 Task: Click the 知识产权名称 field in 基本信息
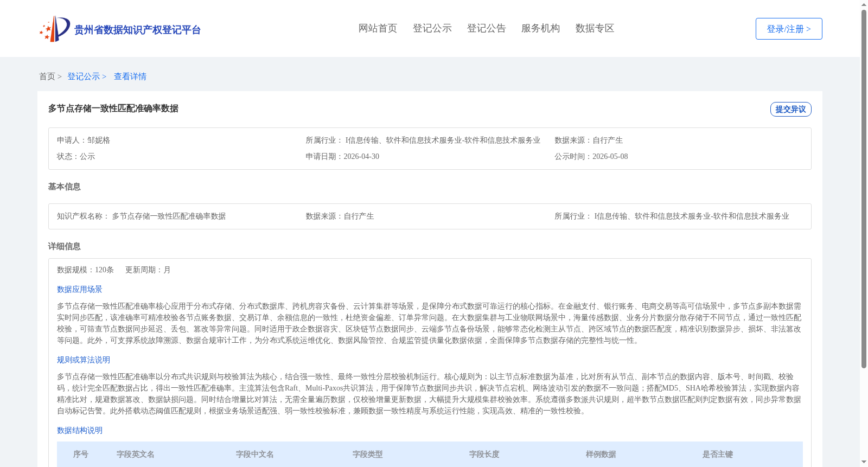click(x=141, y=216)
